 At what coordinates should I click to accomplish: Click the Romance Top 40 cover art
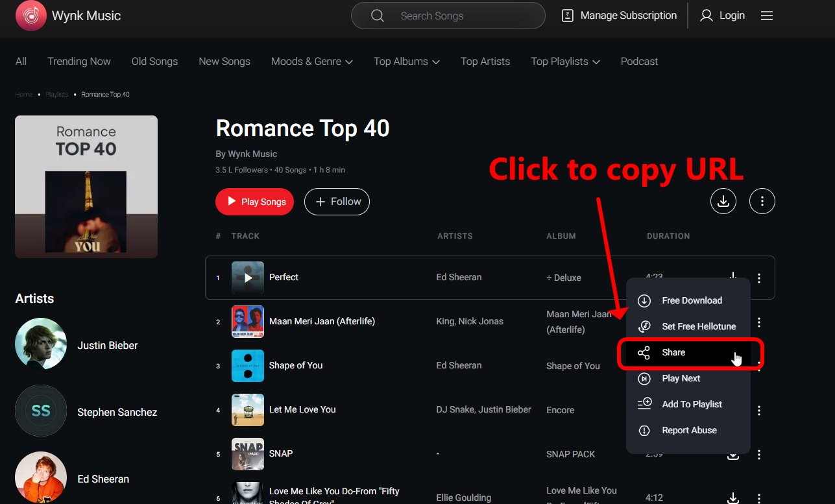click(x=86, y=187)
